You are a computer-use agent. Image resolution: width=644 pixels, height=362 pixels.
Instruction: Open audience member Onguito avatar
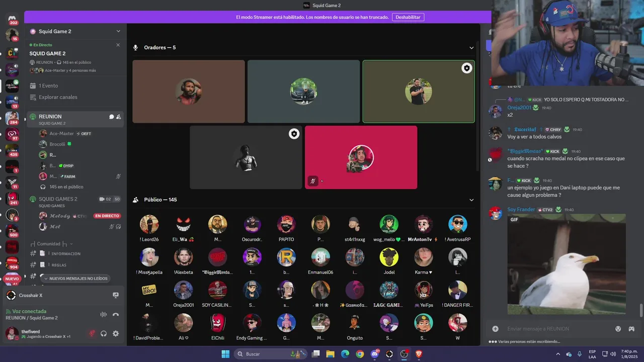coord(355,323)
